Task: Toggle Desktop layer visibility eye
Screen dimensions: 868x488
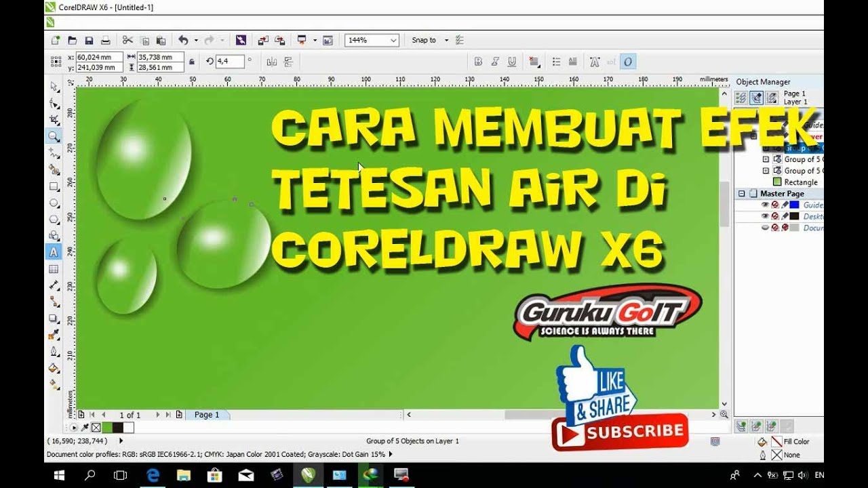Action: click(x=765, y=216)
